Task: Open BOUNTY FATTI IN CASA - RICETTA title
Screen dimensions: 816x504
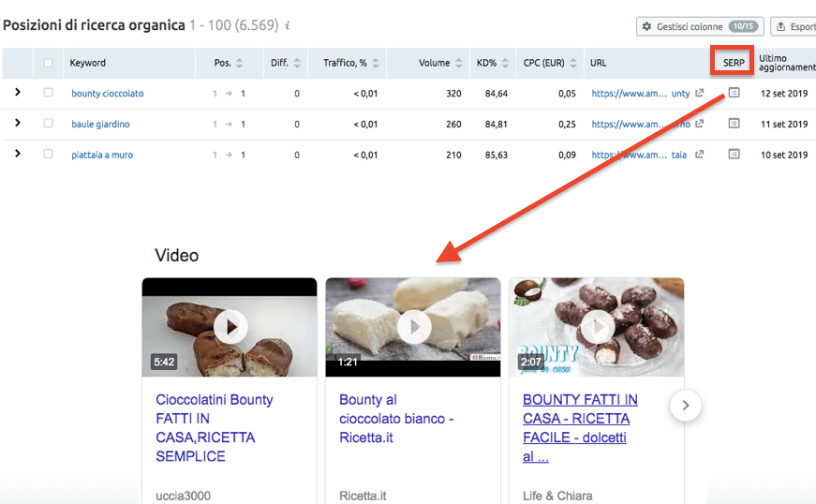Action: coord(580,428)
